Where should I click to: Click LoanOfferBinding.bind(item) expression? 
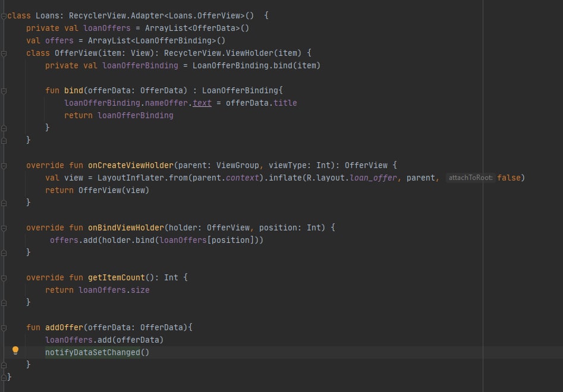tap(256, 66)
